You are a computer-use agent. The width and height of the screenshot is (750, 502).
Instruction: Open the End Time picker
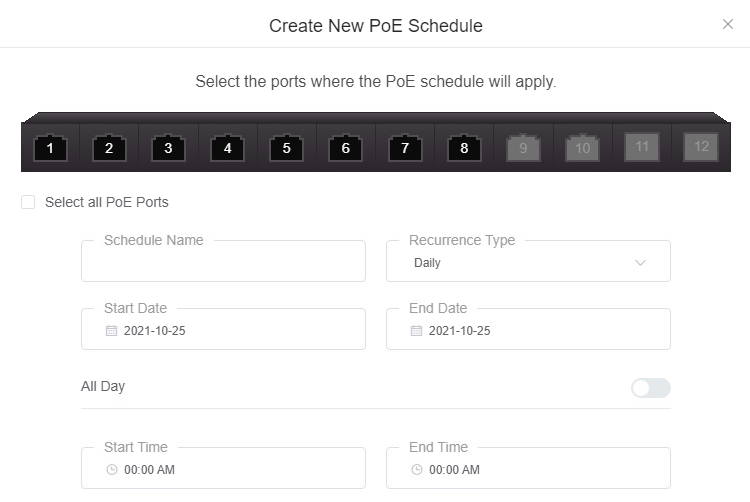528,468
